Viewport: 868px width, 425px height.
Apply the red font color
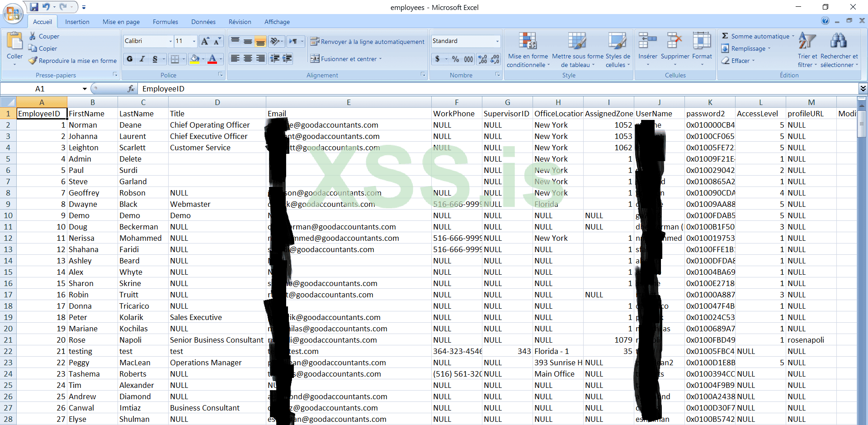[212, 59]
